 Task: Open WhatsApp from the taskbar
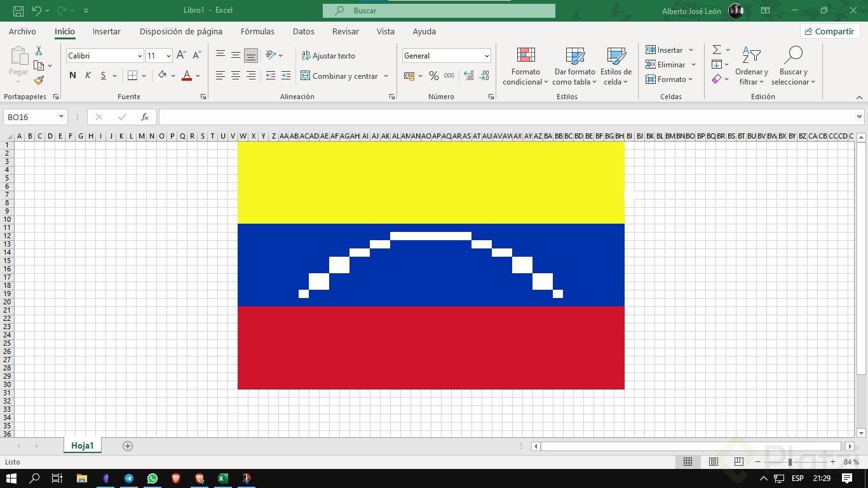pos(153,478)
